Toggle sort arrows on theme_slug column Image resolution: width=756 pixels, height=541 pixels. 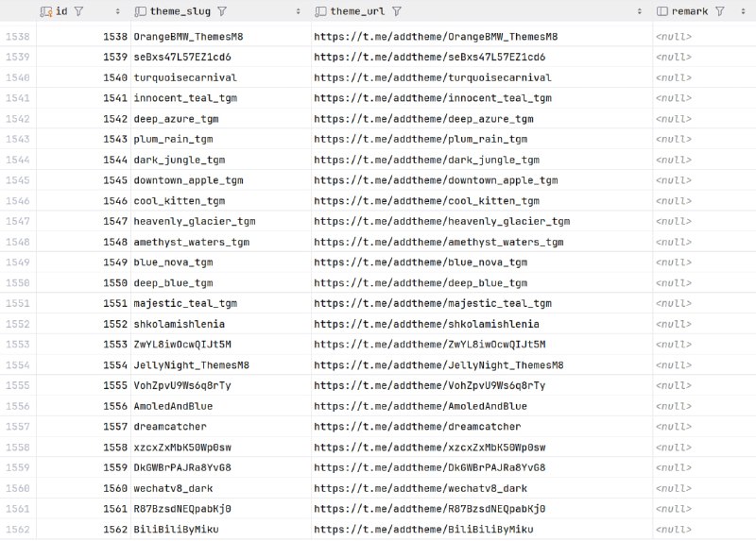299,11
